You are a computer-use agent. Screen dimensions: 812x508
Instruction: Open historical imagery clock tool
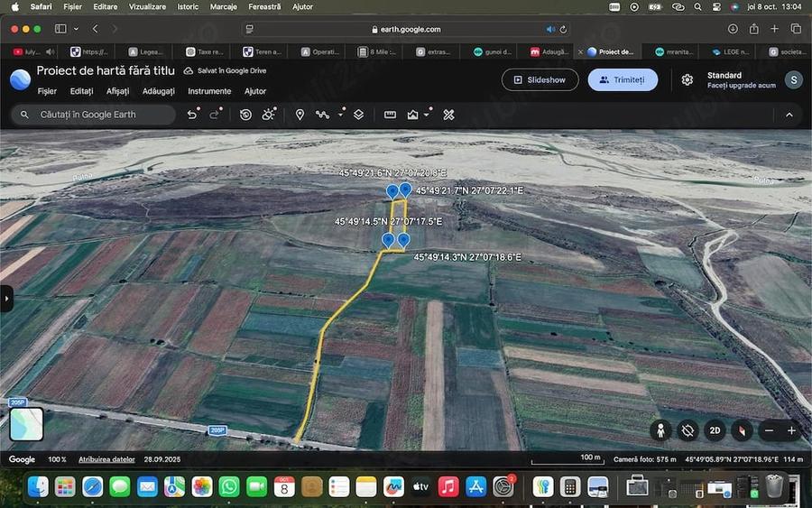[245, 115]
